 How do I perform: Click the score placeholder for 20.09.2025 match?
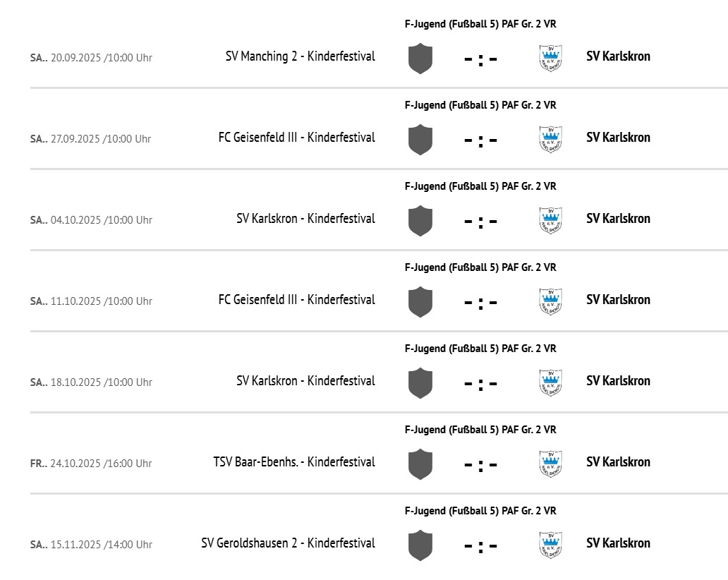point(480,59)
